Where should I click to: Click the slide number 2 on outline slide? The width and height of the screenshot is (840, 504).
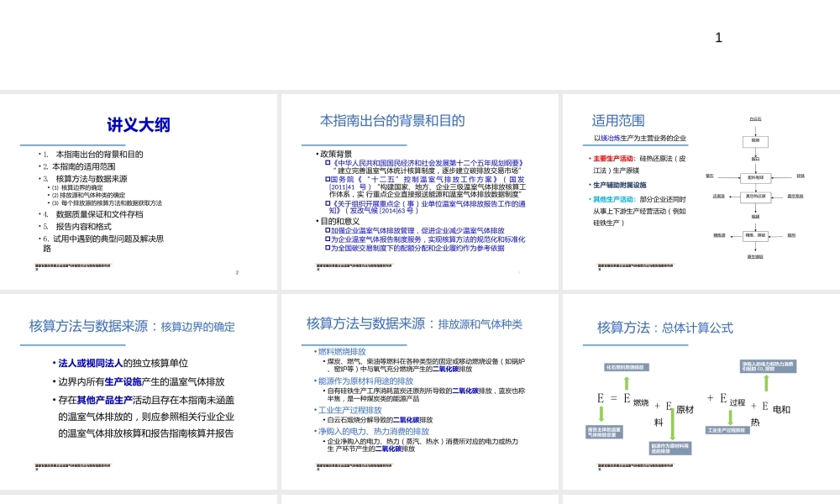tap(237, 273)
